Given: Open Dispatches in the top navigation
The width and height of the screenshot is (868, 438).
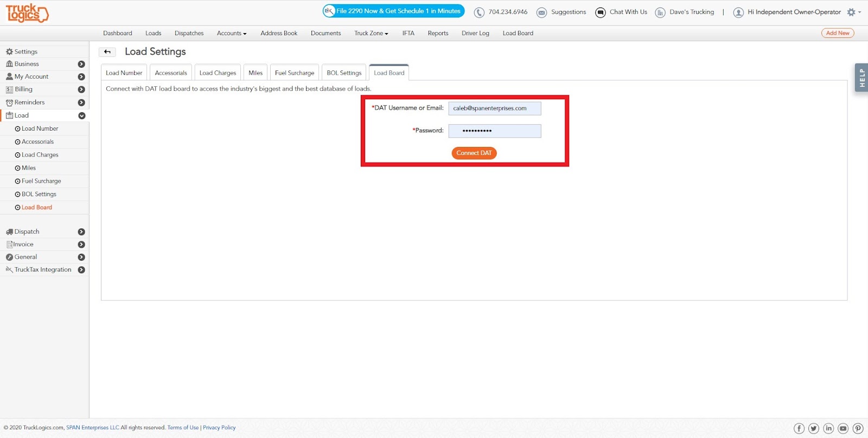Looking at the screenshot, I should [189, 33].
